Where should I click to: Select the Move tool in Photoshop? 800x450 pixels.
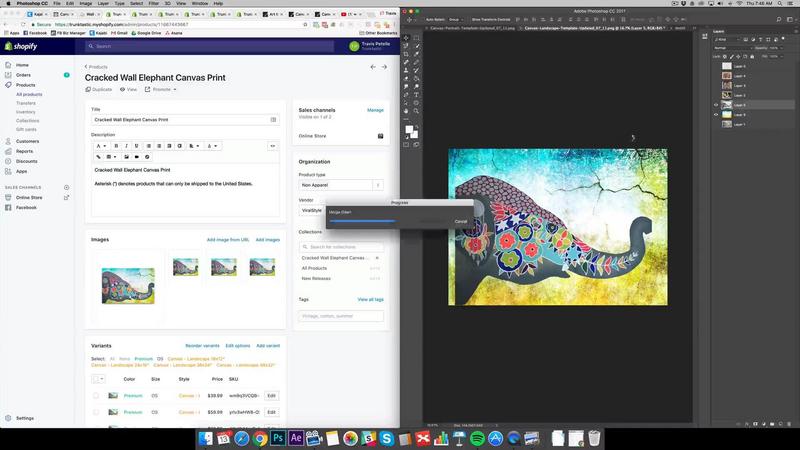(x=406, y=38)
